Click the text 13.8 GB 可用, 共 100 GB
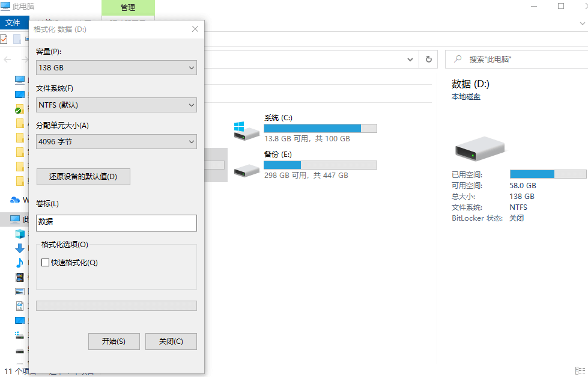Image resolution: width=588 pixels, height=377 pixels. 307,138
